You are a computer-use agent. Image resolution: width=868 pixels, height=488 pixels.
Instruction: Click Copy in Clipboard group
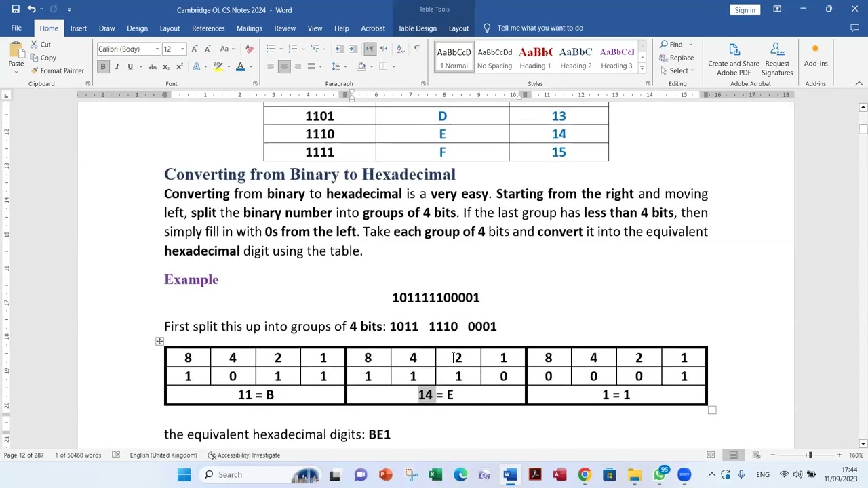click(42, 58)
